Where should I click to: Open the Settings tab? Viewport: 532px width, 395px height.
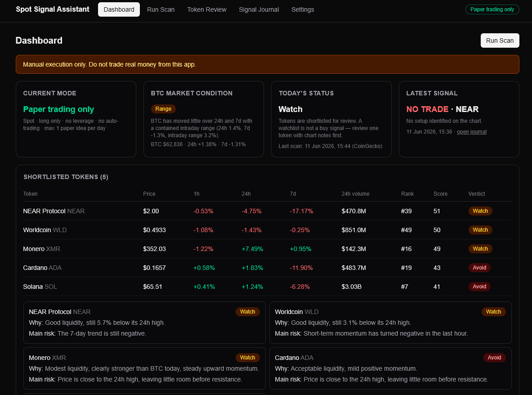(303, 9)
